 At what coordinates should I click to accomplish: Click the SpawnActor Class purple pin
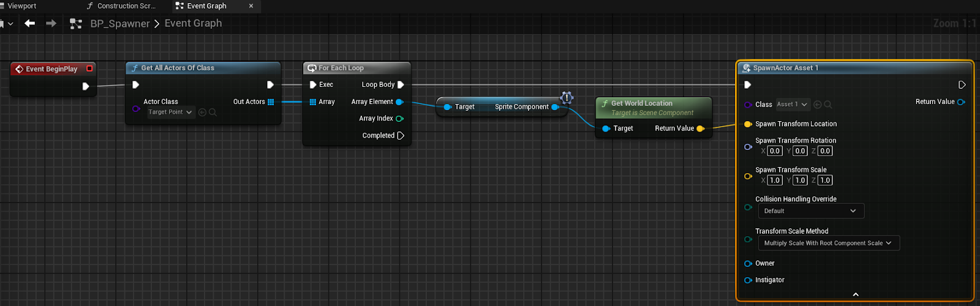[x=748, y=105]
